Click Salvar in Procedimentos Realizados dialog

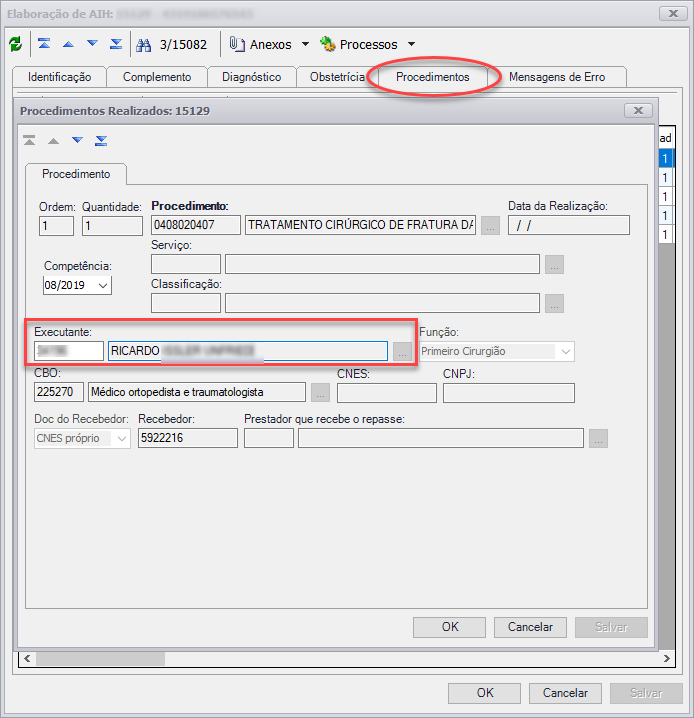pos(611,627)
